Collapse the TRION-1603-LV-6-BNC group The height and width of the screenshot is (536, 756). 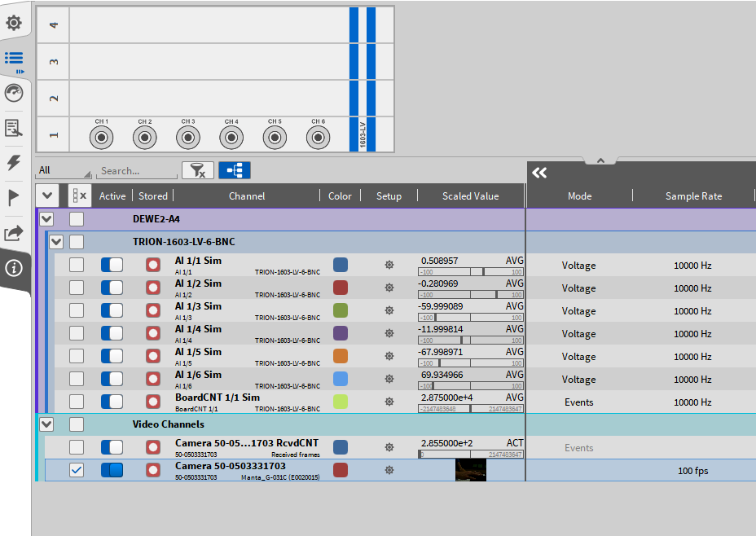click(56, 242)
